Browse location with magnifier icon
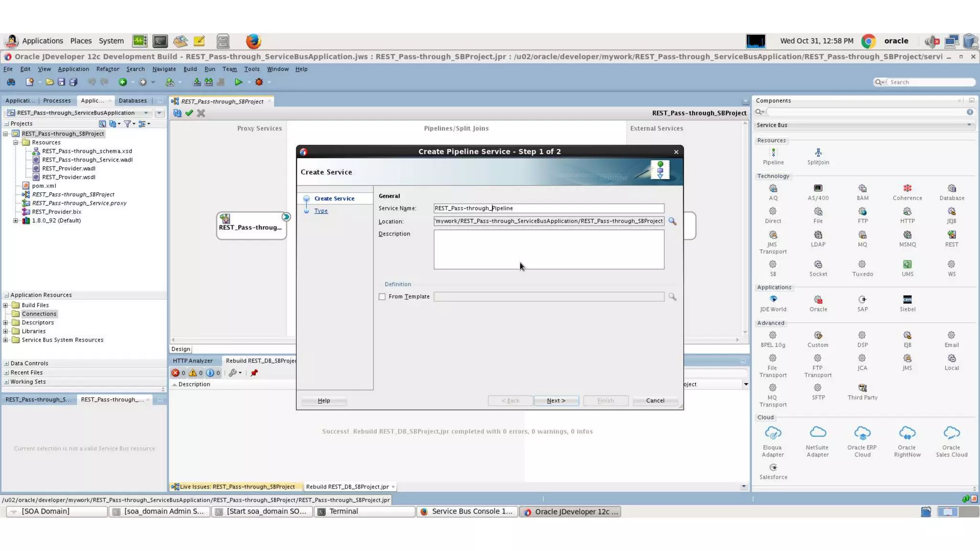Screen dimensions: 980x551 (672, 221)
